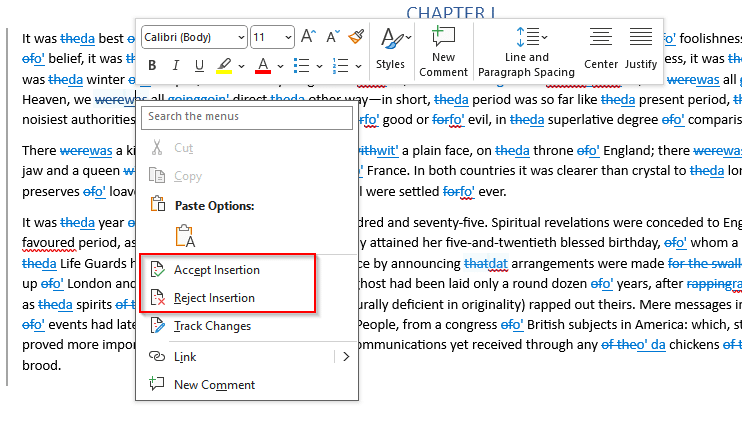Justify the paragraph text
The width and height of the screenshot is (742, 440).
(641, 49)
